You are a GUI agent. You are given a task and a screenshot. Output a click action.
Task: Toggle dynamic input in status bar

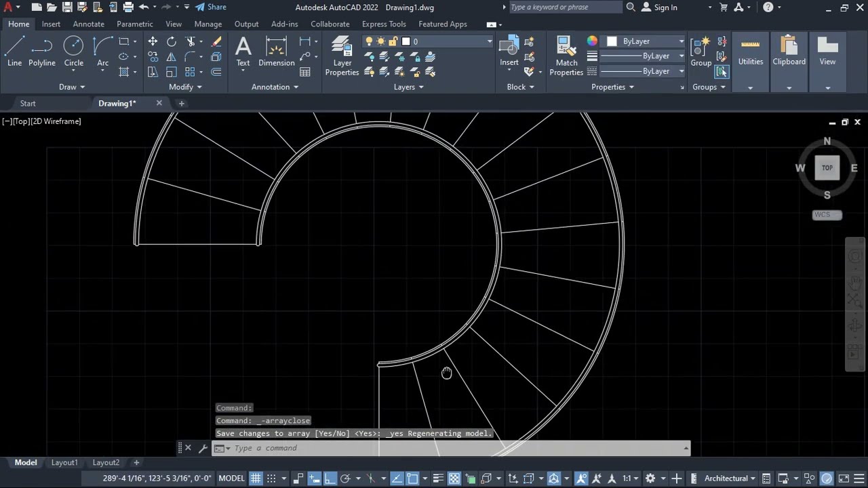point(315,479)
